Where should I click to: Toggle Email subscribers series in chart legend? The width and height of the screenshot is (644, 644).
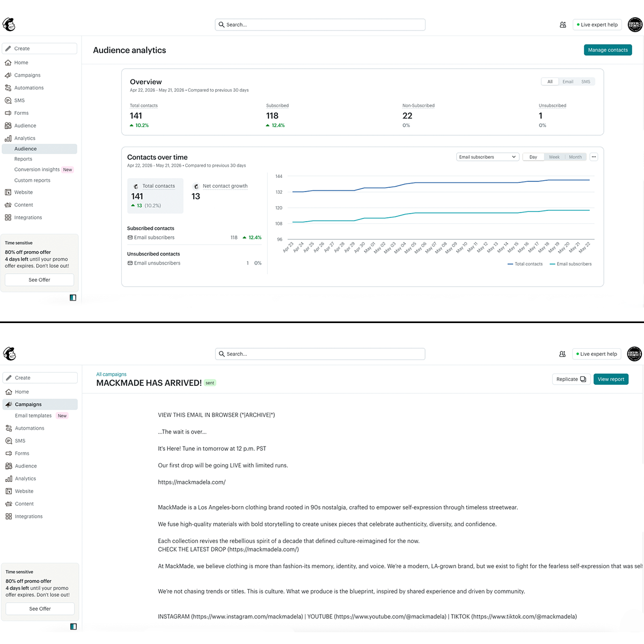tap(571, 264)
